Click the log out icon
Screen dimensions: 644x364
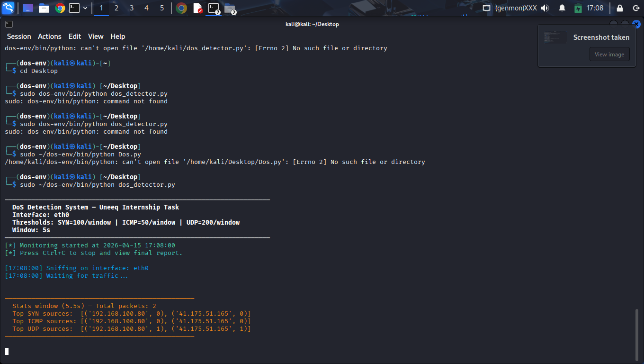[636, 8]
